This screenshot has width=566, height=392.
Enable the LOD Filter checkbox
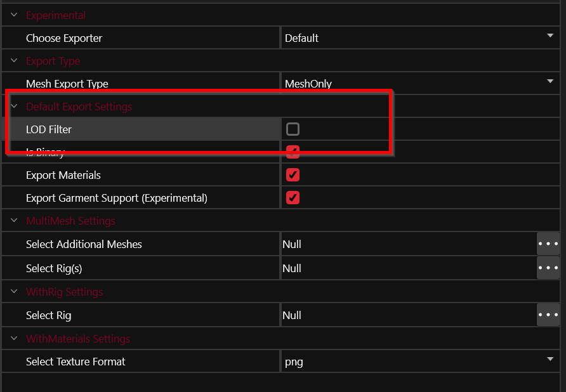point(293,129)
